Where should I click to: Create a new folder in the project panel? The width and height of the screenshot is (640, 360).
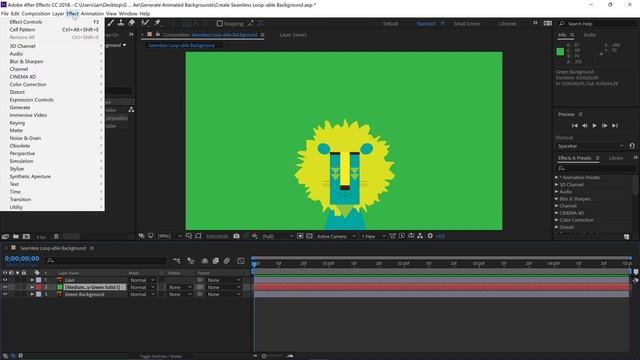click(x=16, y=236)
